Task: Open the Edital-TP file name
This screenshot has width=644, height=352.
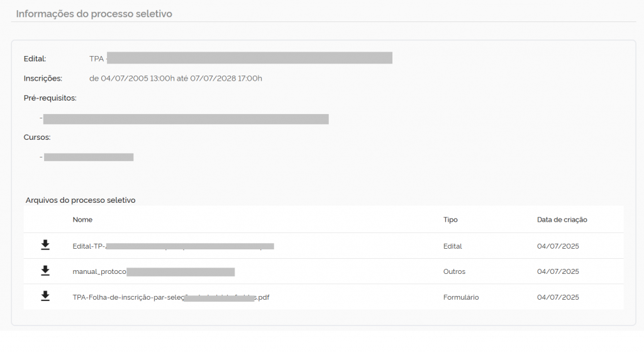Action: pos(173,246)
